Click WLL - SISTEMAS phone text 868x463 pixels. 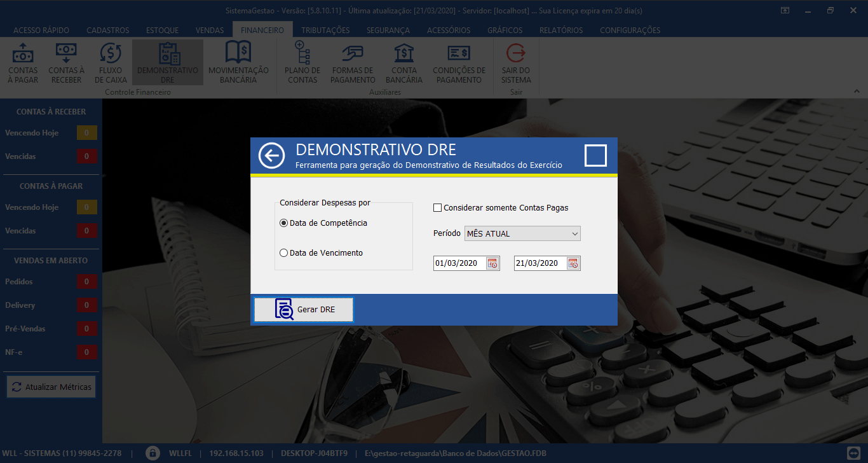[63, 453]
